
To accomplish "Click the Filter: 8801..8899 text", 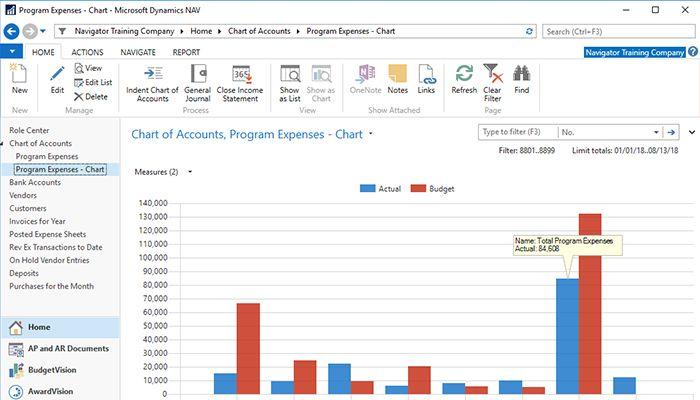I will click(527, 151).
